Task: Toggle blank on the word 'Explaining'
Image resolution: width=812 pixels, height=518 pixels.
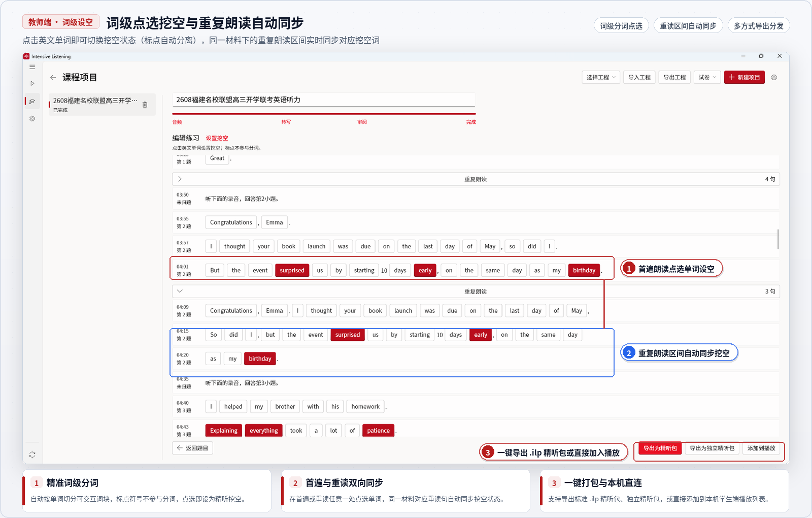Action: (224, 431)
